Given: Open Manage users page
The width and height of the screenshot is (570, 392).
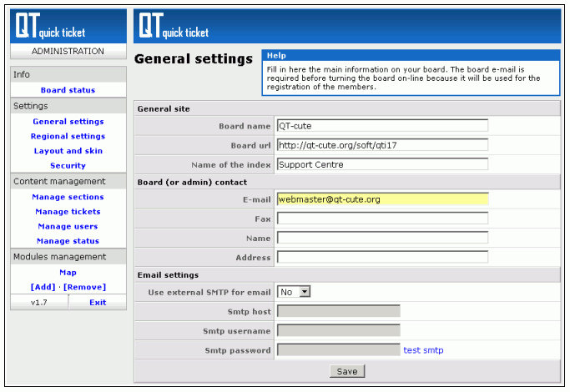Looking at the screenshot, I should click(x=68, y=227).
